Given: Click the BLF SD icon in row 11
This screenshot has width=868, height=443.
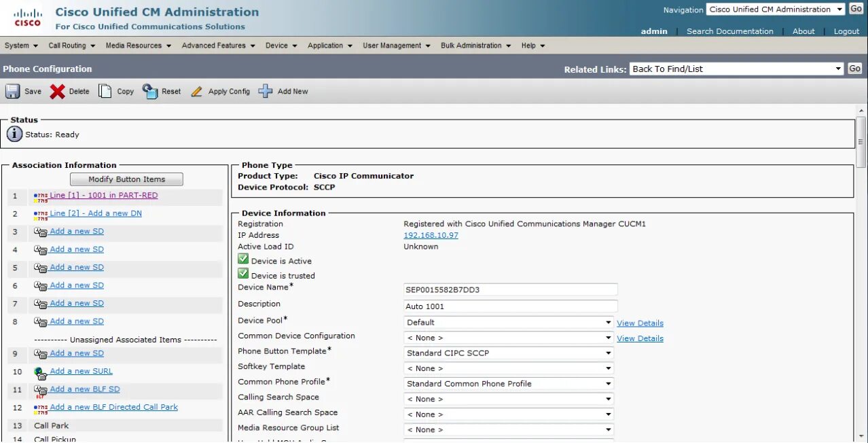Looking at the screenshot, I should click(x=41, y=391).
